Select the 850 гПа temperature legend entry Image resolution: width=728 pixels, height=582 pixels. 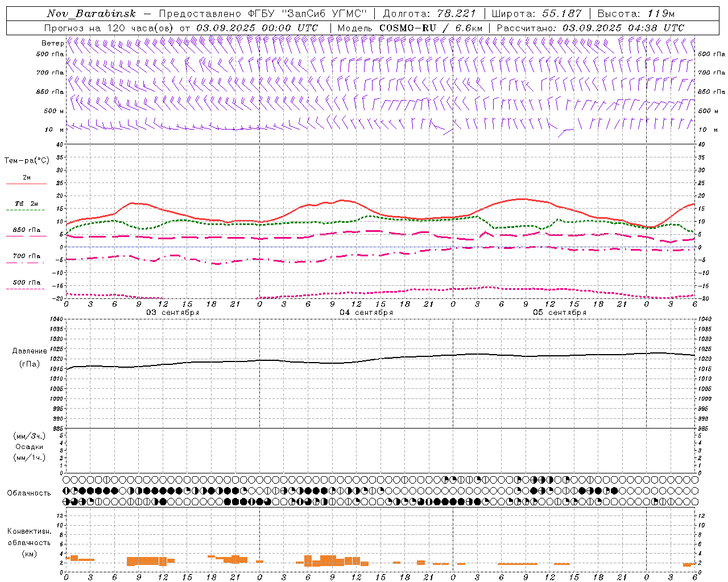coord(26,230)
